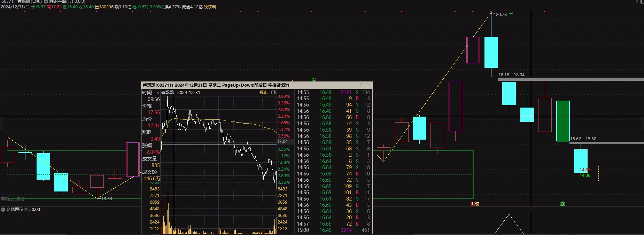Image resolution: width=644 pixels, height=235 pixels.
Task: Click the diamond icon in top-right corner
Action: point(636,2)
